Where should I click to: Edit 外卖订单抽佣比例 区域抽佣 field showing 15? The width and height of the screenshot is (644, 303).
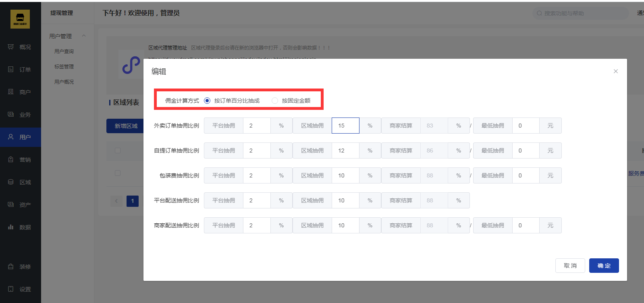coord(345,126)
